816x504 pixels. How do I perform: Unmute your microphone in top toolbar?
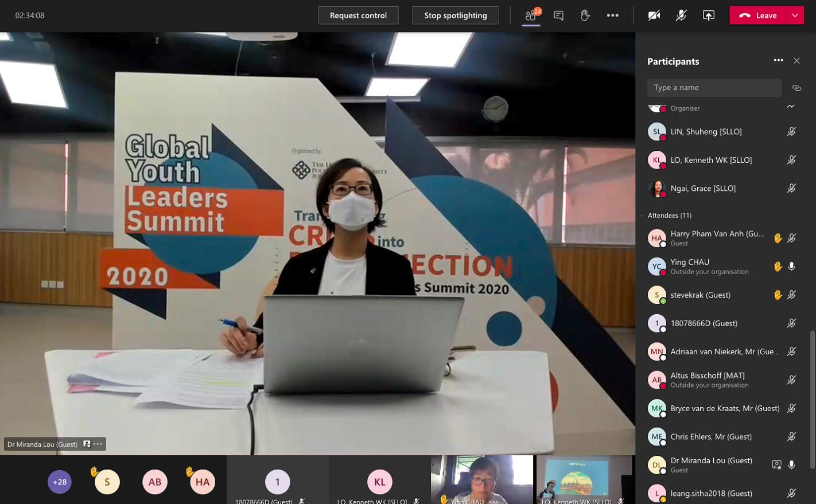(681, 15)
